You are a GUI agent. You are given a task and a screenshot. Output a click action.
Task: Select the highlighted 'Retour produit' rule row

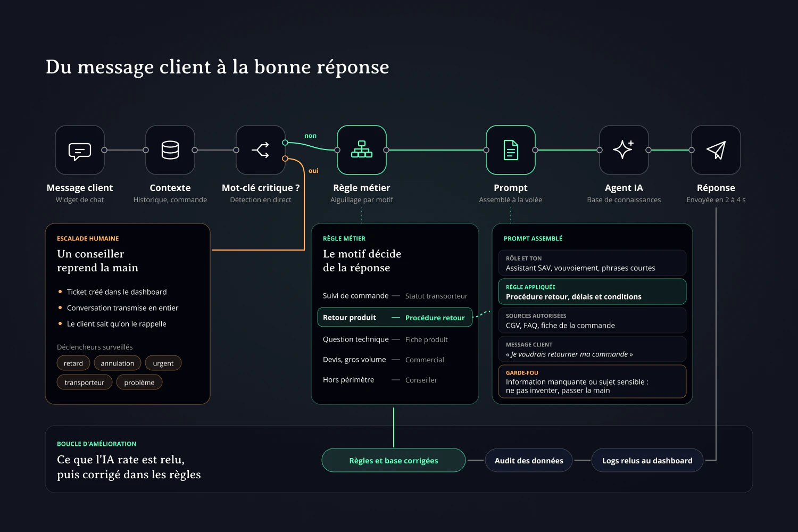tap(395, 318)
